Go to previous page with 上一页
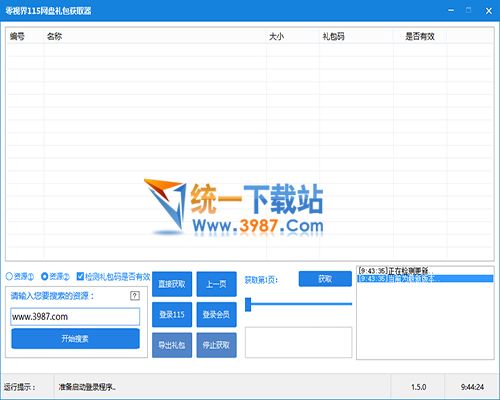 pos(217,284)
